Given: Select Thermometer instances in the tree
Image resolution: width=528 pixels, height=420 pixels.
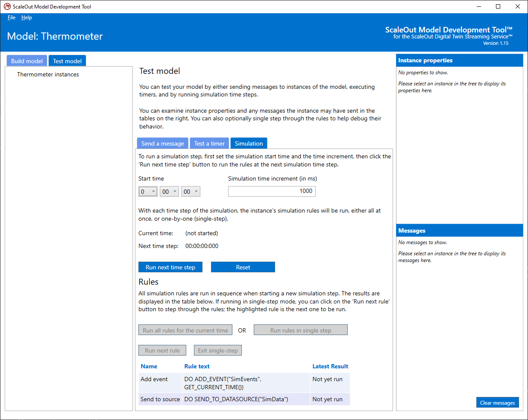Looking at the screenshot, I should [x=48, y=74].
